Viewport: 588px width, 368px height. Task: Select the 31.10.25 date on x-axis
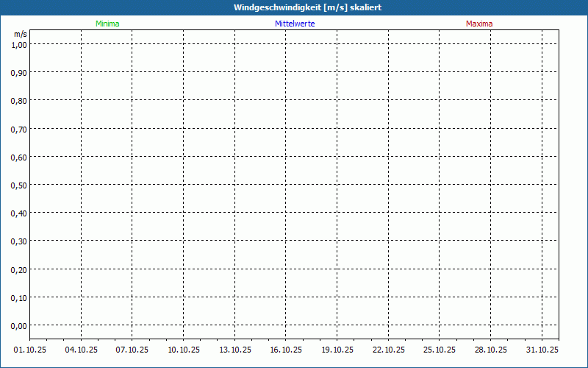click(542, 350)
